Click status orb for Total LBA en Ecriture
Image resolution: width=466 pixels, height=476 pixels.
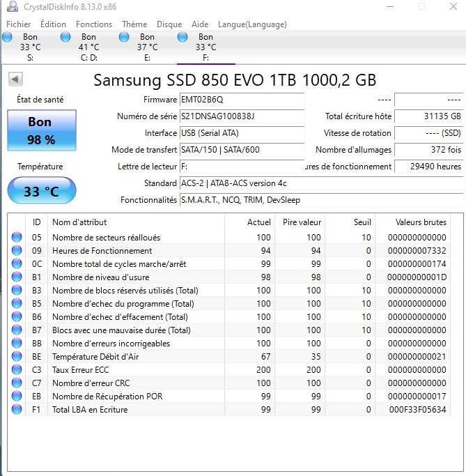click(17, 410)
